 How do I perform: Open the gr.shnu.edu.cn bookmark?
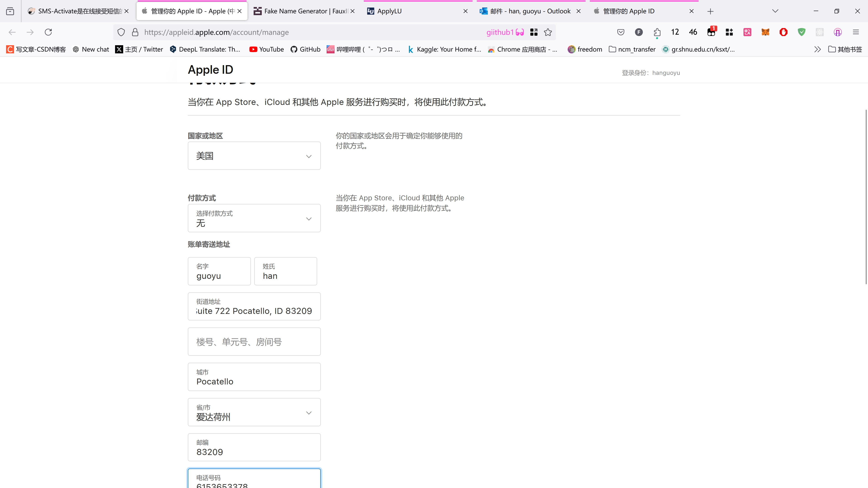pos(698,49)
